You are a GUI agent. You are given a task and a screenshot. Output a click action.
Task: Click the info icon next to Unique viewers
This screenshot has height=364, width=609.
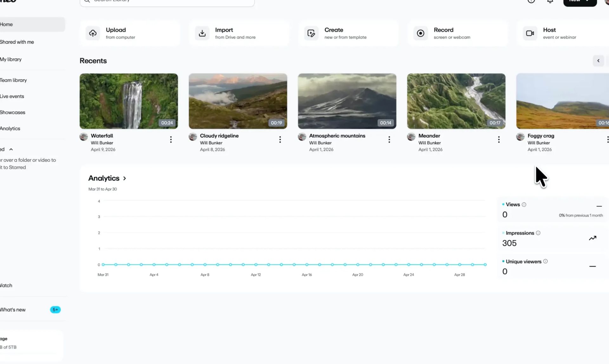546,261
